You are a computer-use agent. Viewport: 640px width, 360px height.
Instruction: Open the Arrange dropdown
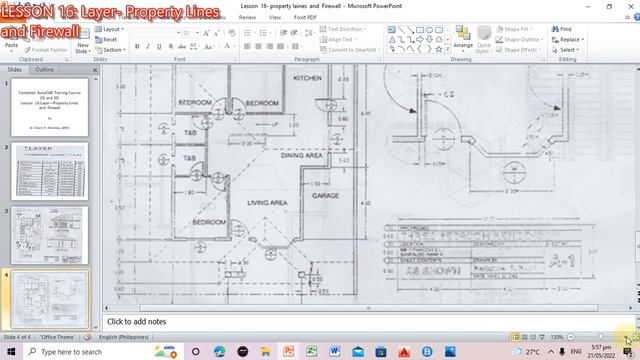[x=463, y=40]
